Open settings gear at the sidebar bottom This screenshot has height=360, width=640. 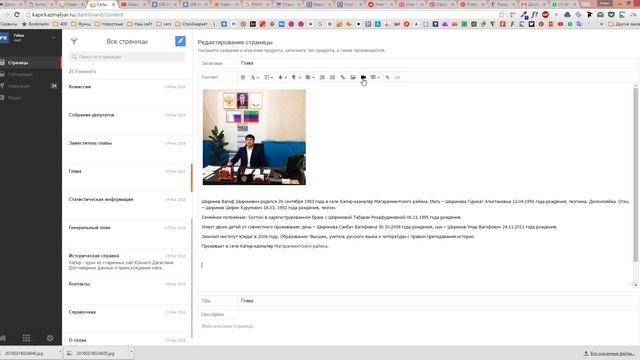[50, 338]
